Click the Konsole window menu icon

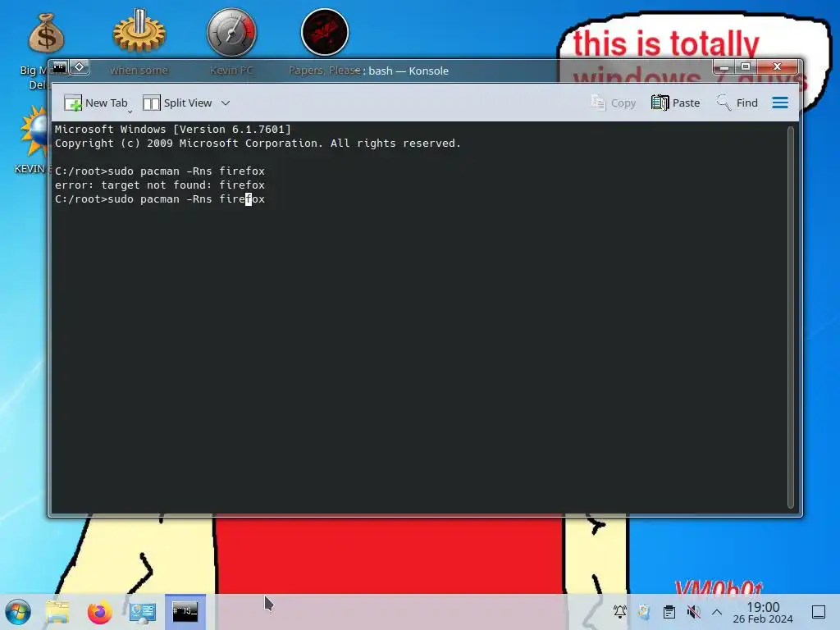tap(59, 67)
